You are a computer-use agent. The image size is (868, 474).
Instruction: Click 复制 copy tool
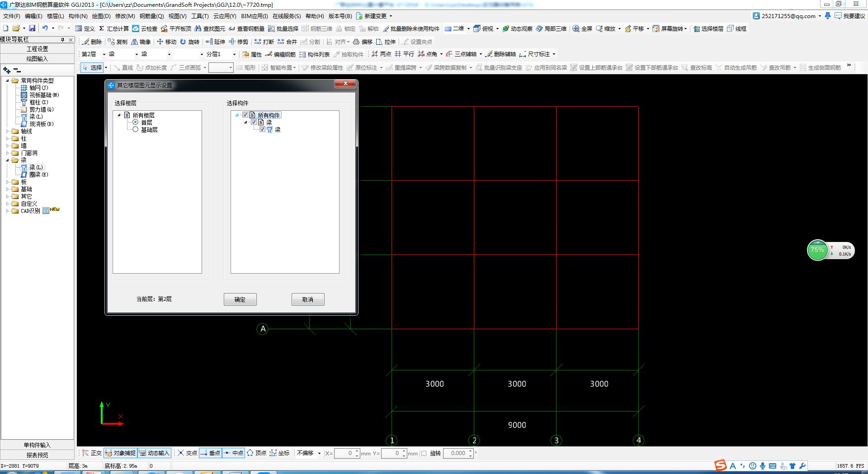click(118, 42)
